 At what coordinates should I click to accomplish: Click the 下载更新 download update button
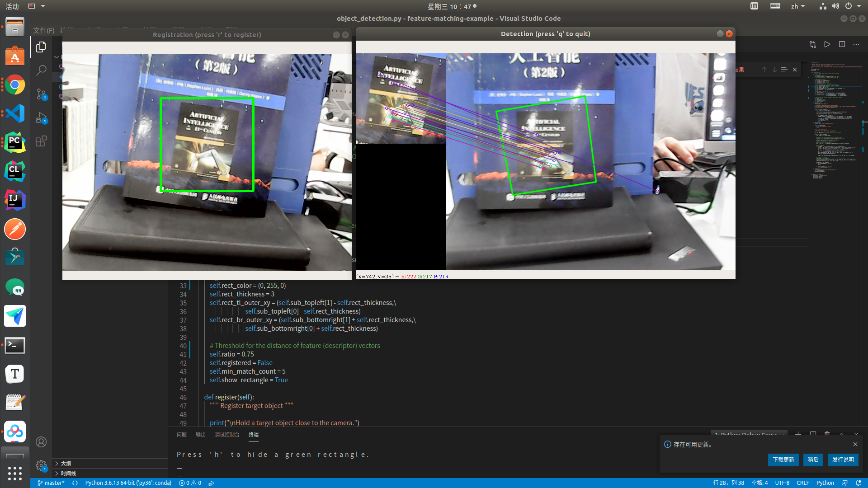(x=783, y=460)
